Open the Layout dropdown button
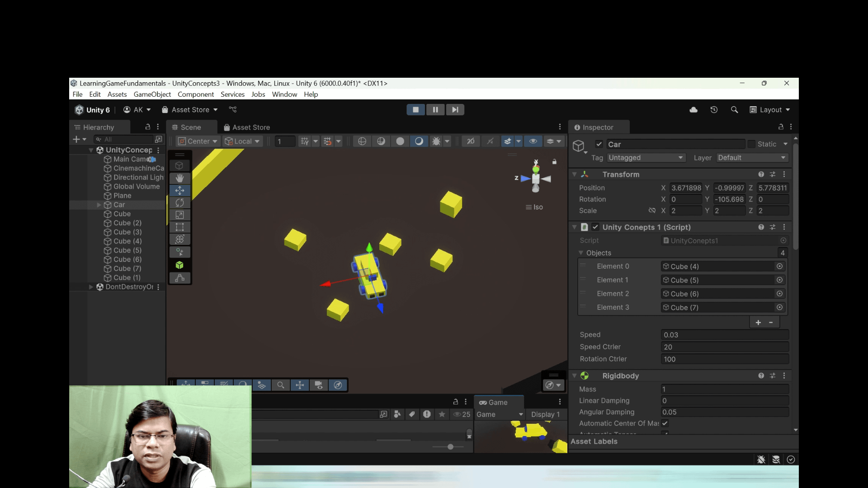 (x=770, y=110)
